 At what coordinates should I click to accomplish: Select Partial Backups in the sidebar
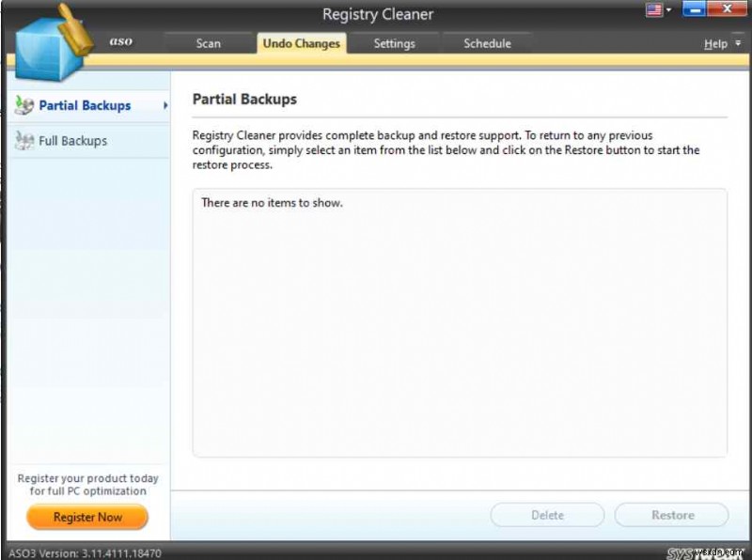tap(89, 105)
